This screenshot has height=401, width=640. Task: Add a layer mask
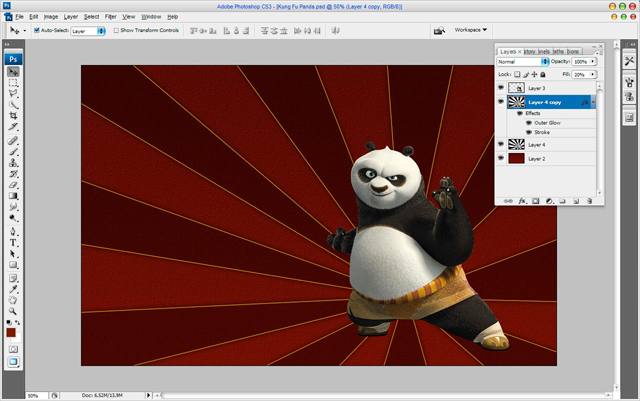[x=536, y=201]
